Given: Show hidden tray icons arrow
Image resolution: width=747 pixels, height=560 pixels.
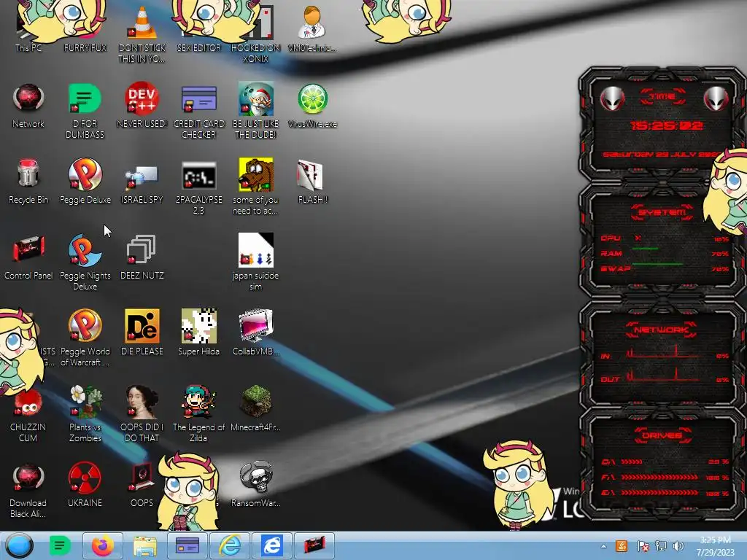Looking at the screenshot, I should pyautogui.click(x=603, y=546).
